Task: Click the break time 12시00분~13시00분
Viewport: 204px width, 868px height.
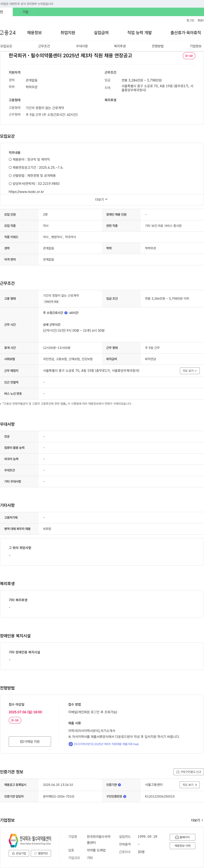Action: [57, 348]
